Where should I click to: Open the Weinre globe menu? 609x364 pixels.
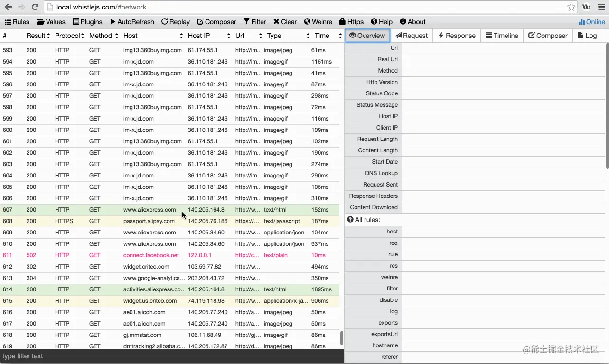[x=307, y=22]
